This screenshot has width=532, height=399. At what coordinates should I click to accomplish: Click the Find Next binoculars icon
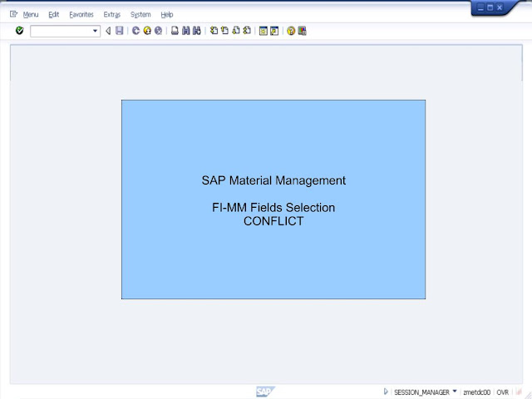197,31
